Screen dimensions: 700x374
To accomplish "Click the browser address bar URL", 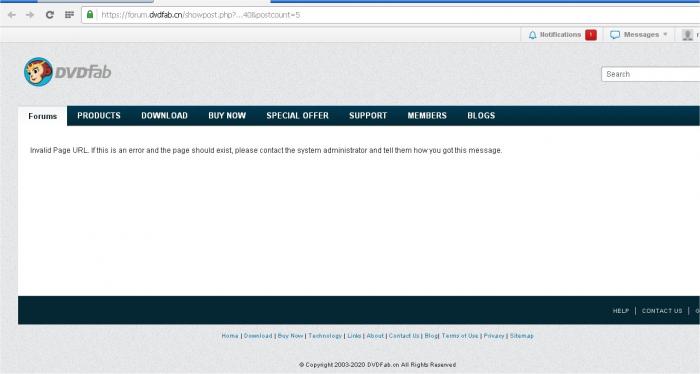I will pos(201,15).
